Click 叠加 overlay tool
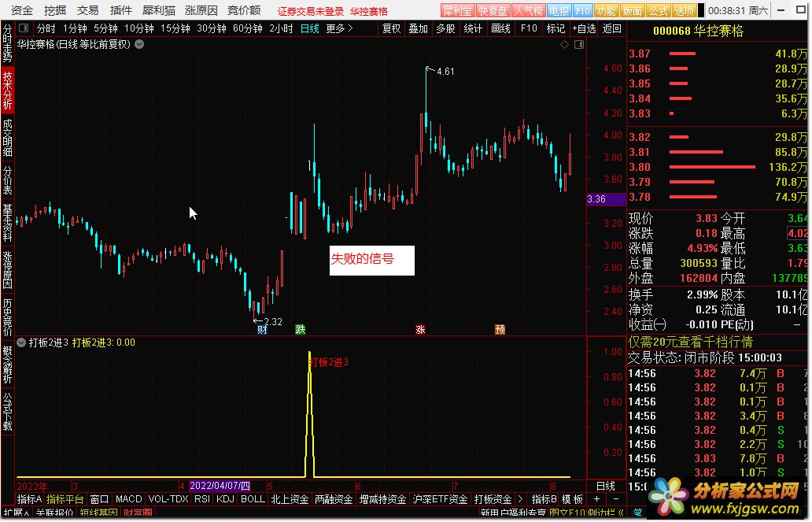This screenshot has width=812, height=522. click(419, 28)
